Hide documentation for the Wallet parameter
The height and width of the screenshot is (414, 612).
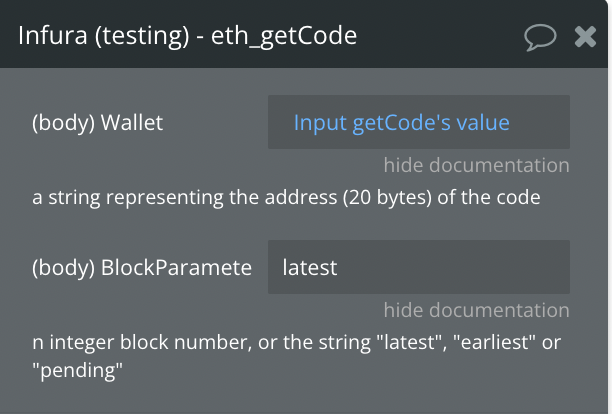coord(476,165)
